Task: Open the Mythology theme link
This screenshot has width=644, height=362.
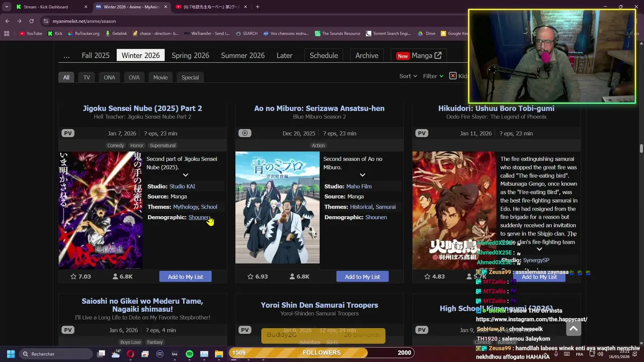Action: (185, 207)
